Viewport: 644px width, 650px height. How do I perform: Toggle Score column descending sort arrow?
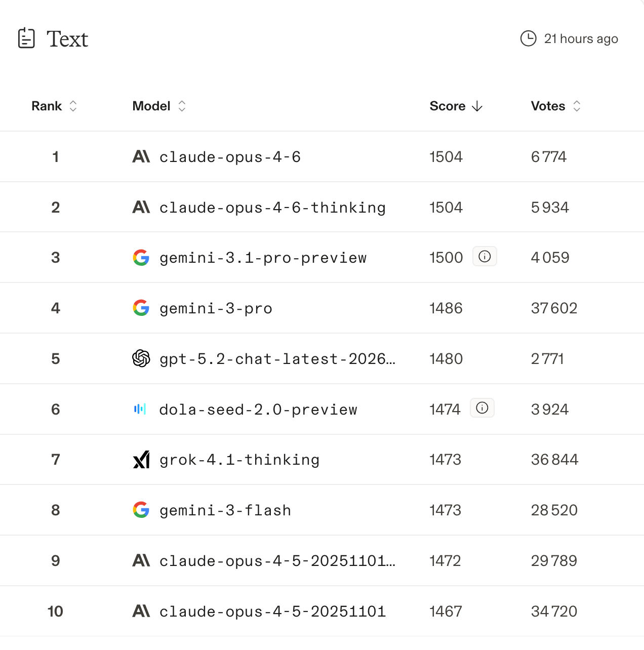pyautogui.click(x=477, y=106)
